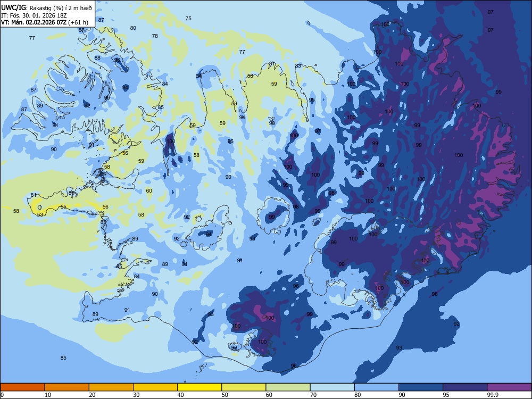Pick the light orange 20–30 legend swatch
This screenshot has width=532, height=399.
pos(111,387)
